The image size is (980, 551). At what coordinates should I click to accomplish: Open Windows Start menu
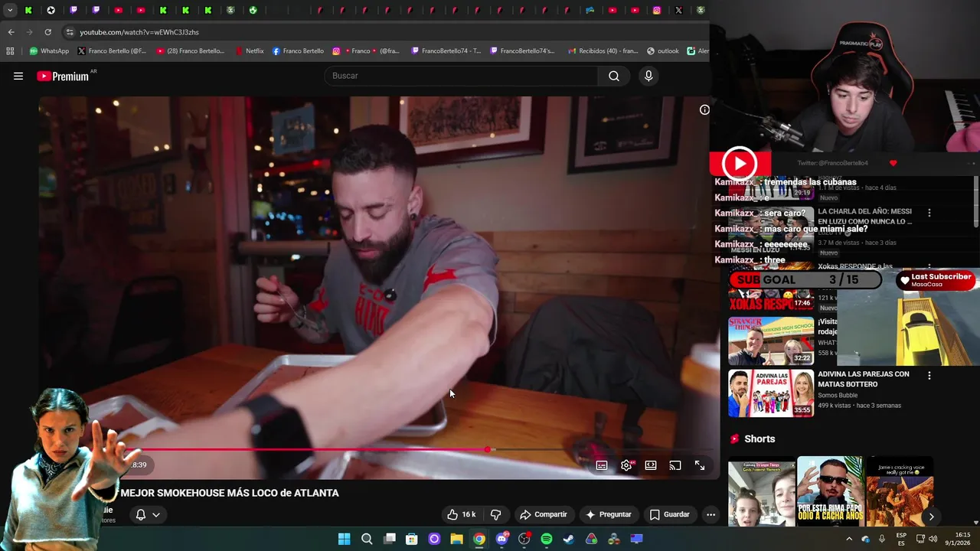[344, 539]
